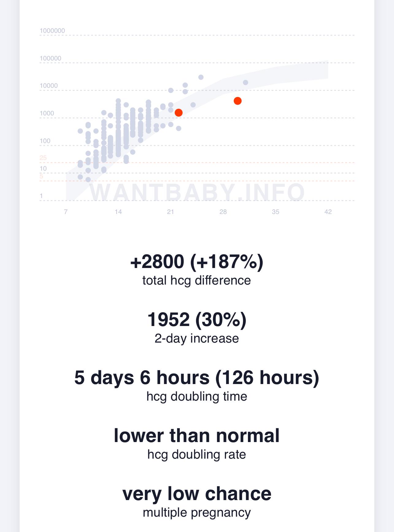Click the 100000 y-axis label
The image size is (394, 532).
pos(51,58)
